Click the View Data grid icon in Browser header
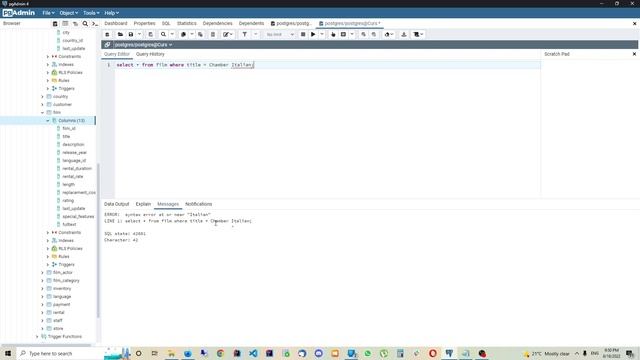This screenshot has height=360, width=640. click(x=65, y=24)
